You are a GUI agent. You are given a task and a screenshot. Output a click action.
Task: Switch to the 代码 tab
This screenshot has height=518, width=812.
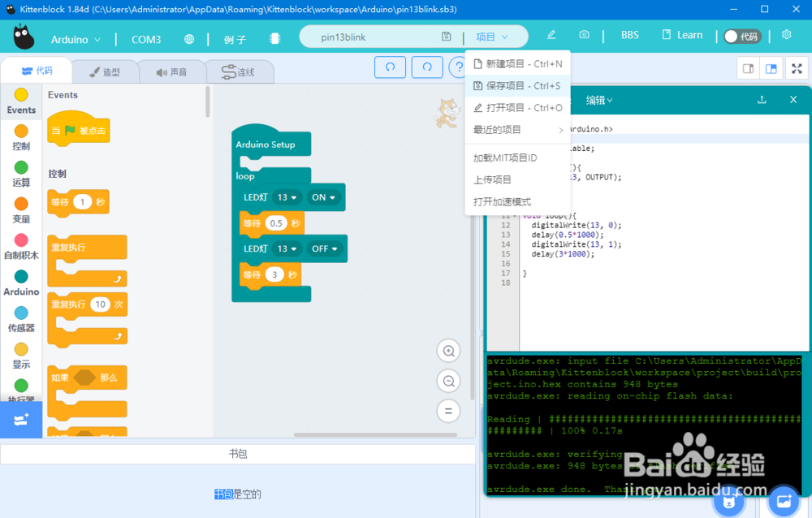point(37,71)
